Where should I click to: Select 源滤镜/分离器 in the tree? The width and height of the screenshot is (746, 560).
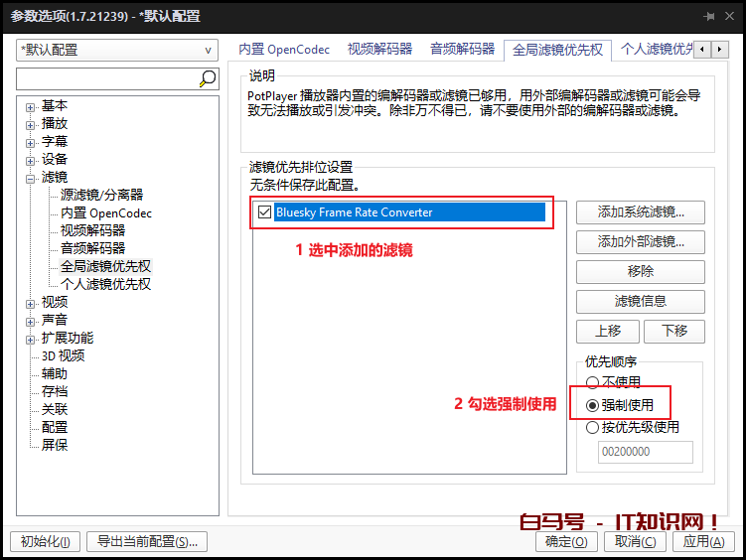pyautogui.click(x=101, y=196)
